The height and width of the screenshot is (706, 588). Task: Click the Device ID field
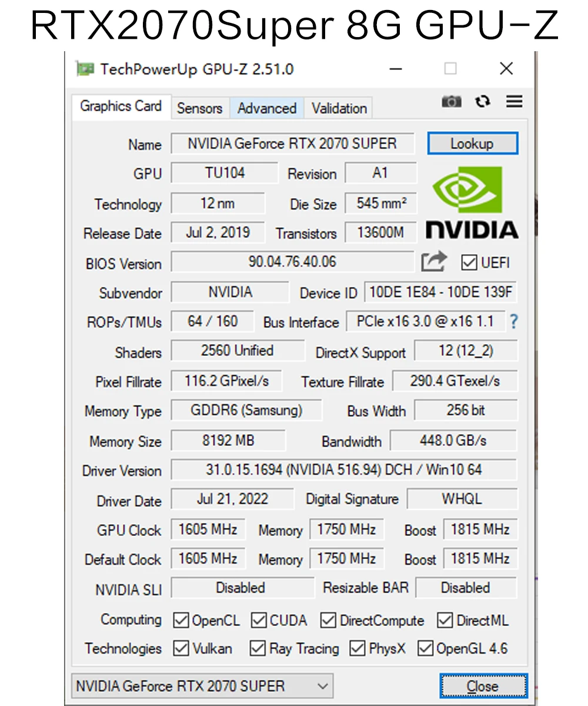tap(440, 292)
